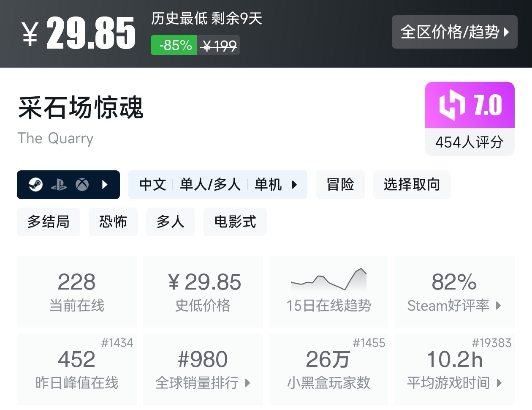Open the 当前在线 player count panel

(77, 292)
